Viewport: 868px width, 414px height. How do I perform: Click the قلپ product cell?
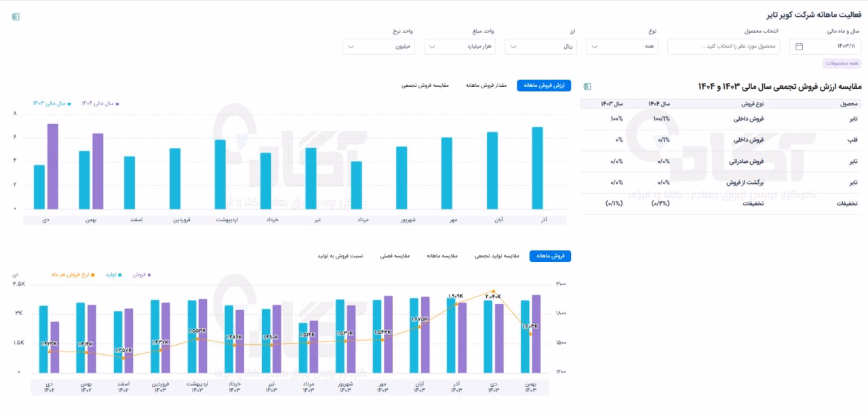click(854, 140)
